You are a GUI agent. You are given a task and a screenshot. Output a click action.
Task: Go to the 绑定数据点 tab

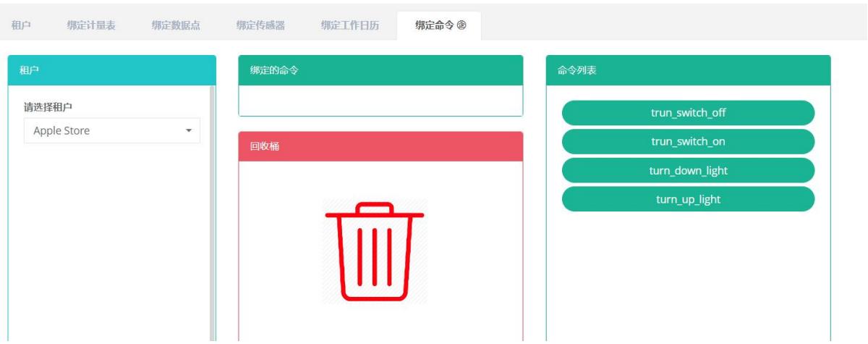(176, 25)
